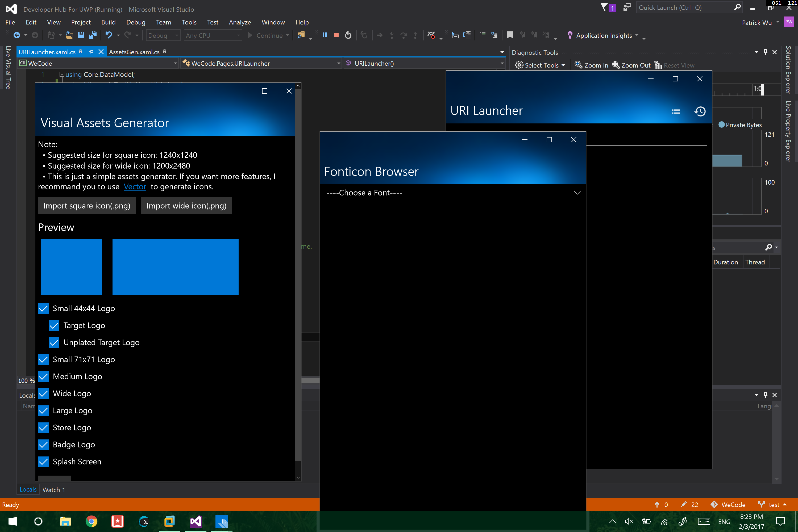
Task: Click the Application Insights lightbulb icon
Action: (x=570, y=35)
